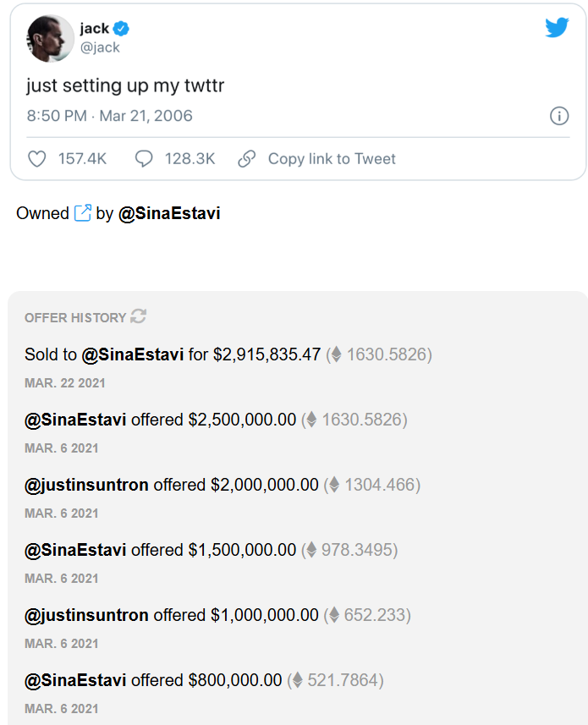Click the chain link icon
Image resolution: width=588 pixels, height=725 pixels.
247,159
